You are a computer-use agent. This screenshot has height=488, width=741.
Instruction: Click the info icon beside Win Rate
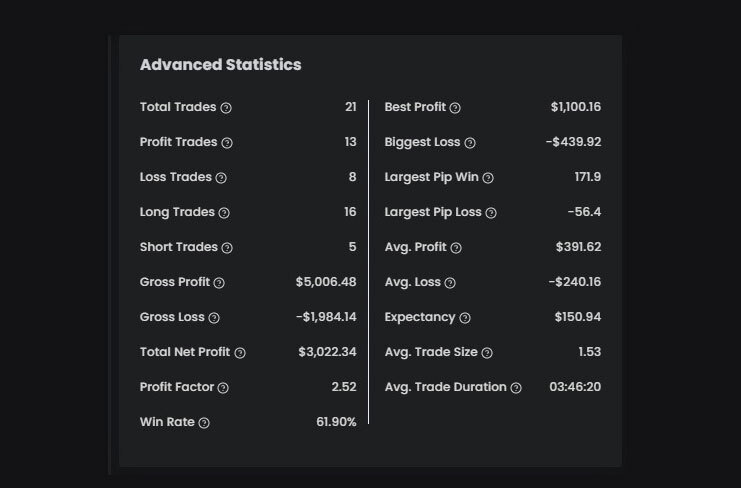click(x=204, y=423)
